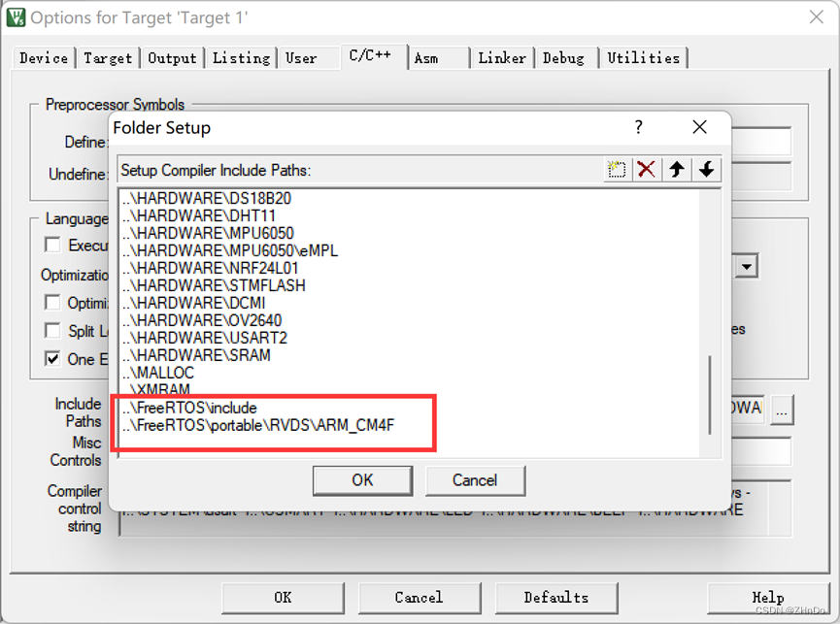Click the question mark help icon in Folder Setup
Viewport: 840px width, 624px height.
(x=638, y=127)
